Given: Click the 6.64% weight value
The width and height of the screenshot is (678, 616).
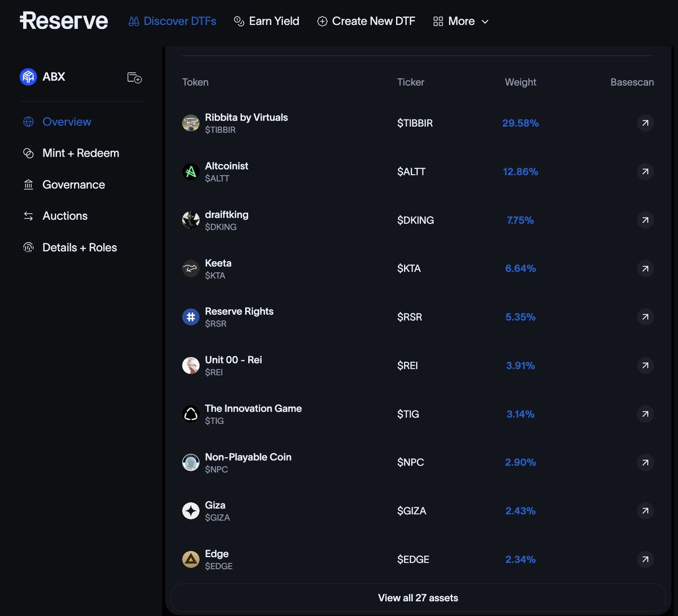Looking at the screenshot, I should pos(520,268).
